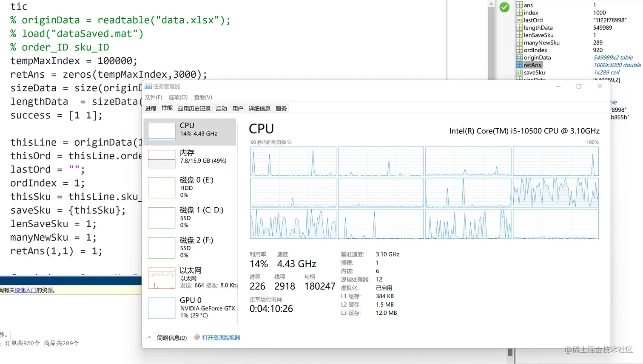The height and width of the screenshot is (364, 643).
Task: Click the MATLAB editor scrollbar up arrow
Action: (x=491, y=3)
